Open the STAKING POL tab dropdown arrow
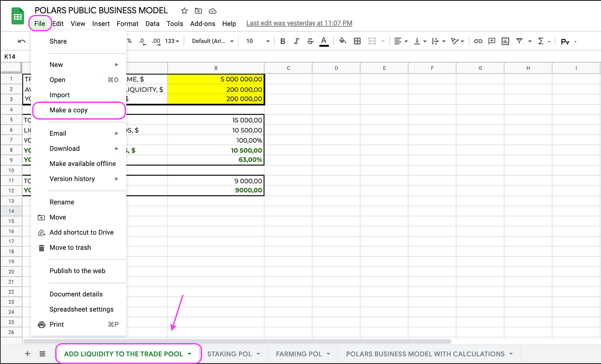The image size is (601, 364). [258, 354]
